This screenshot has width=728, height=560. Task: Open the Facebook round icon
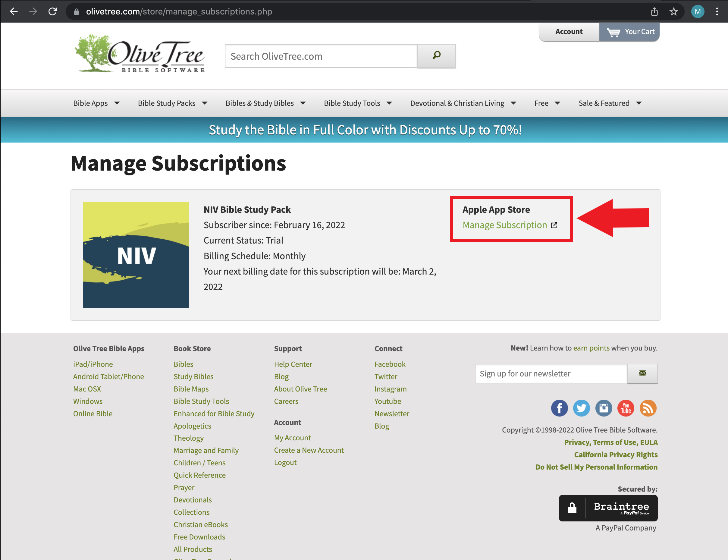click(x=560, y=408)
